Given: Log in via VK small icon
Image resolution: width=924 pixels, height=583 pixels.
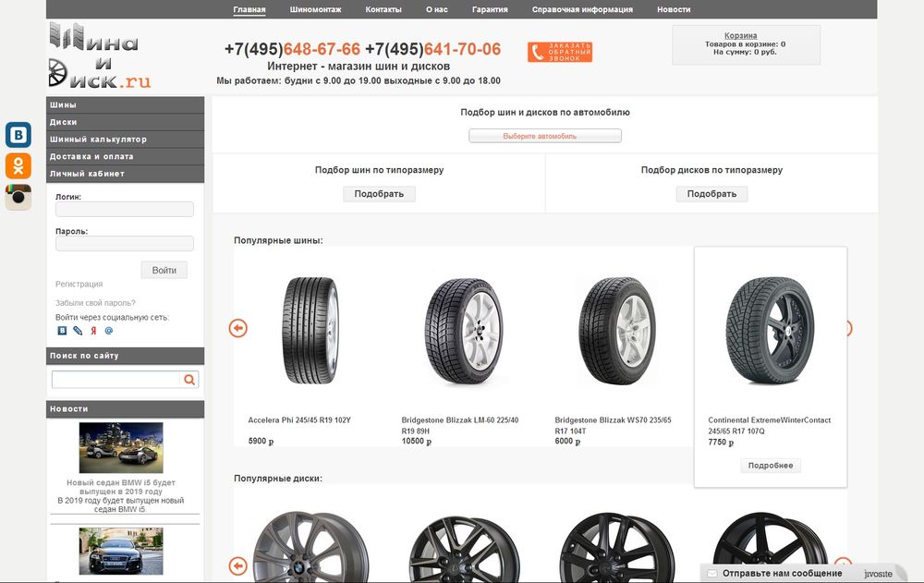Looking at the screenshot, I should click(x=62, y=331).
